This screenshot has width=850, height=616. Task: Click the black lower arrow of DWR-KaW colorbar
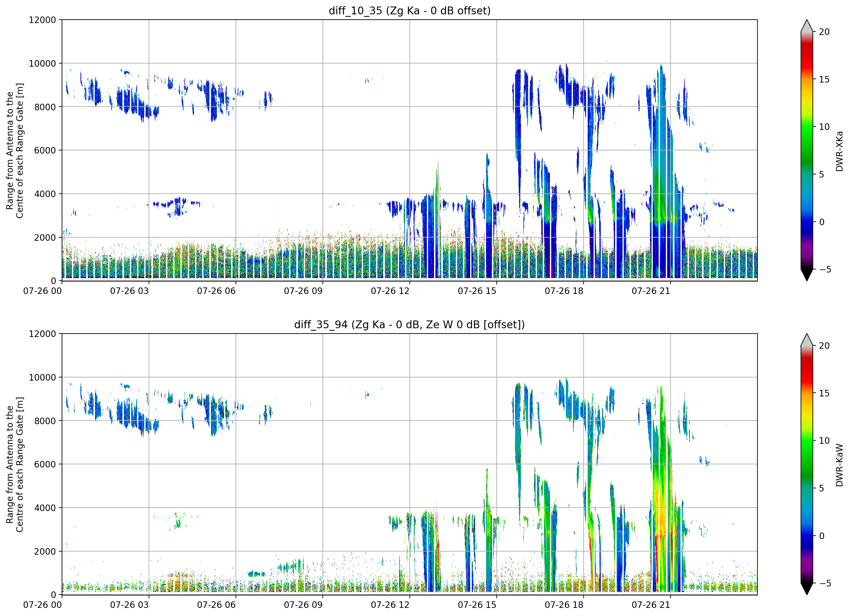click(x=807, y=589)
